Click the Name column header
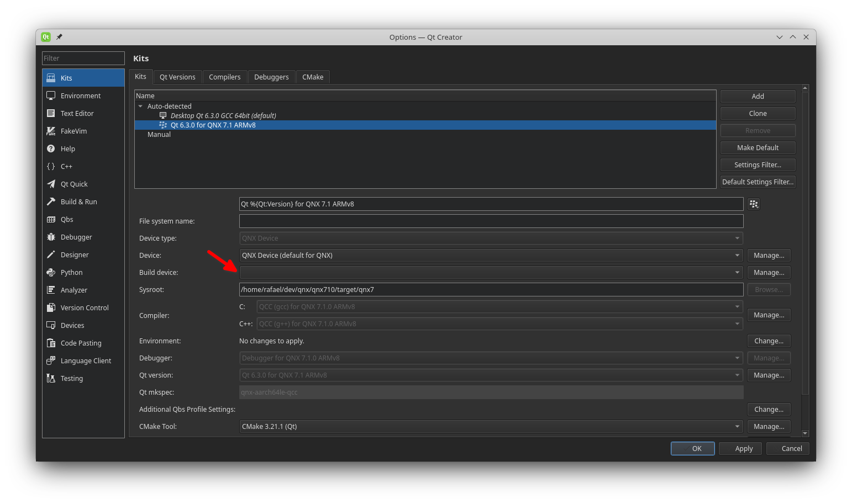This screenshot has width=852, height=504. 425,96
